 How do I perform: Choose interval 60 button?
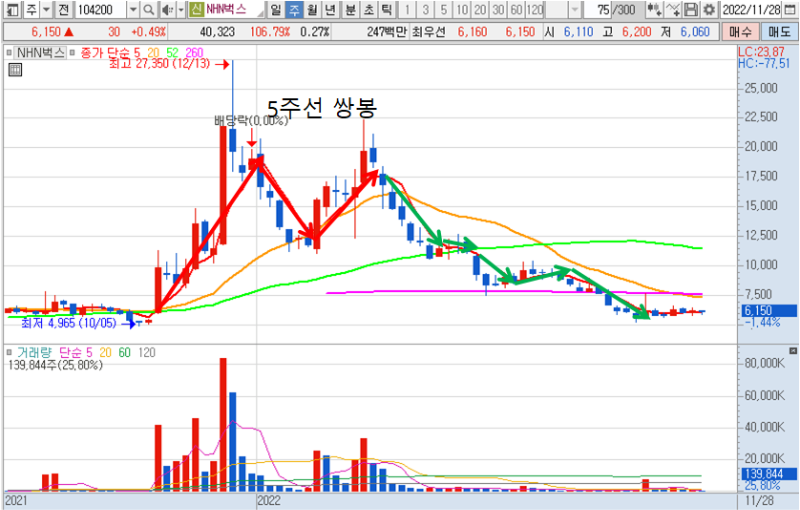pyautogui.click(x=517, y=9)
